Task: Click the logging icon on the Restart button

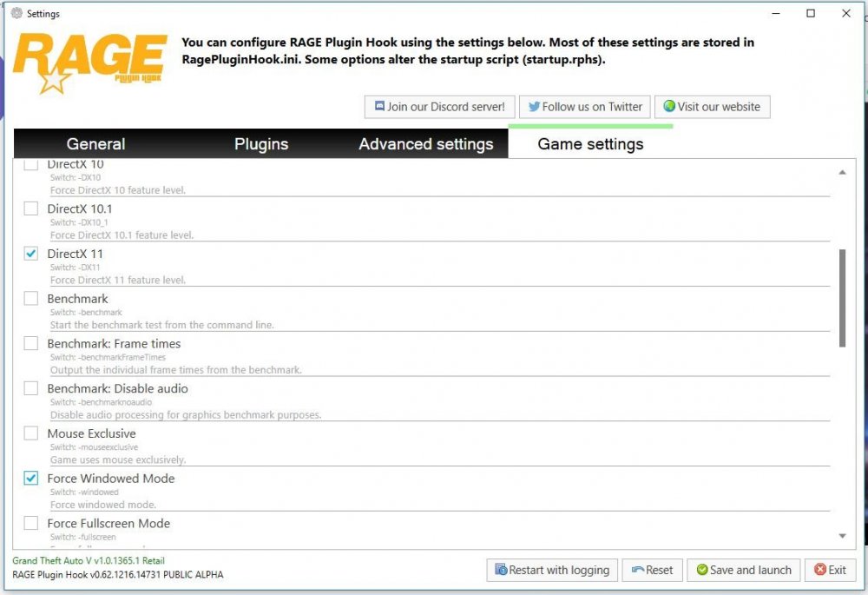Action: point(501,570)
